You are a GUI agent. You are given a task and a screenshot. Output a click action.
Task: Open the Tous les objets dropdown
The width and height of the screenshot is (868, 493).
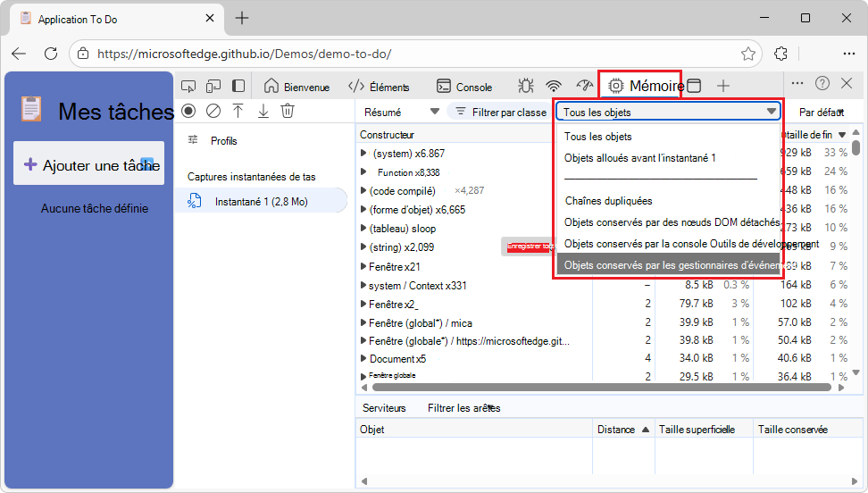pyautogui.click(x=669, y=112)
